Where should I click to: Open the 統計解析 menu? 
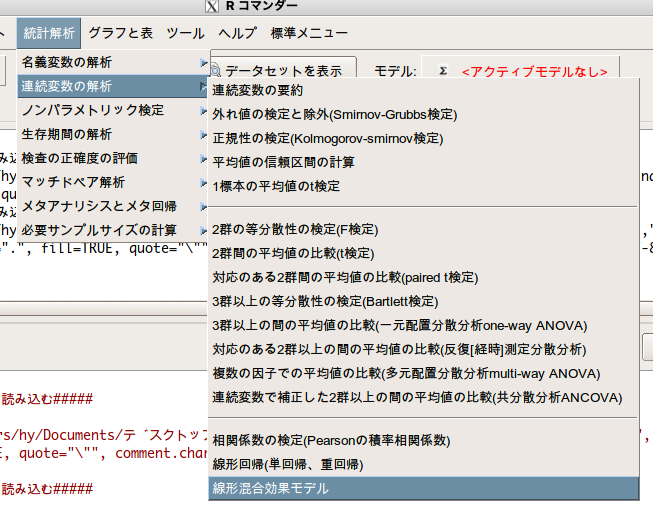point(48,33)
